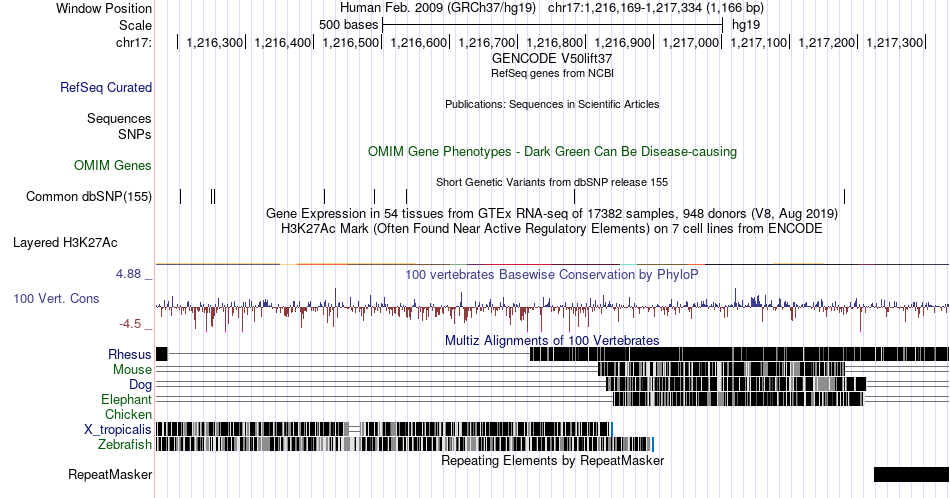Click the Mouse alignment block row

point(553,370)
